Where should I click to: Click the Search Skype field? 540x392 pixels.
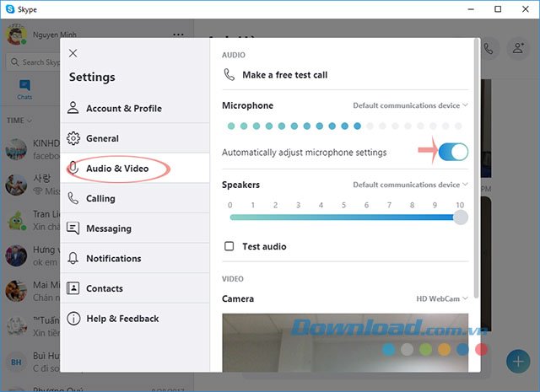(x=34, y=62)
